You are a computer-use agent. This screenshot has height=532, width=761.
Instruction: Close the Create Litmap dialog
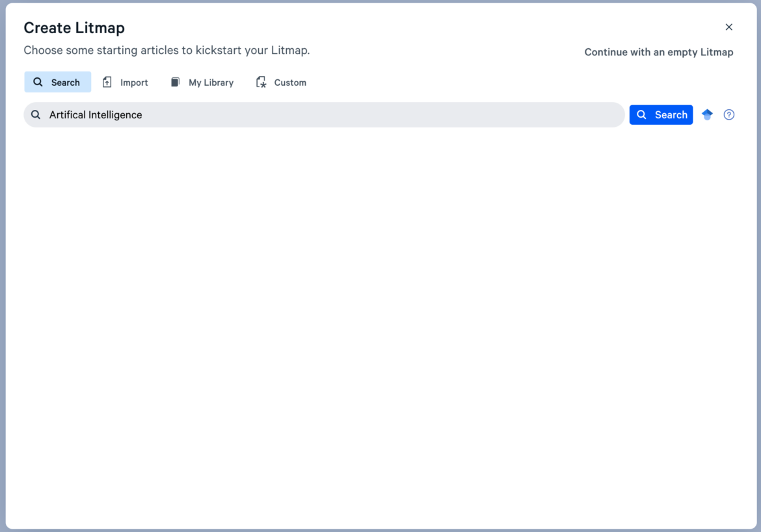(x=728, y=27)
